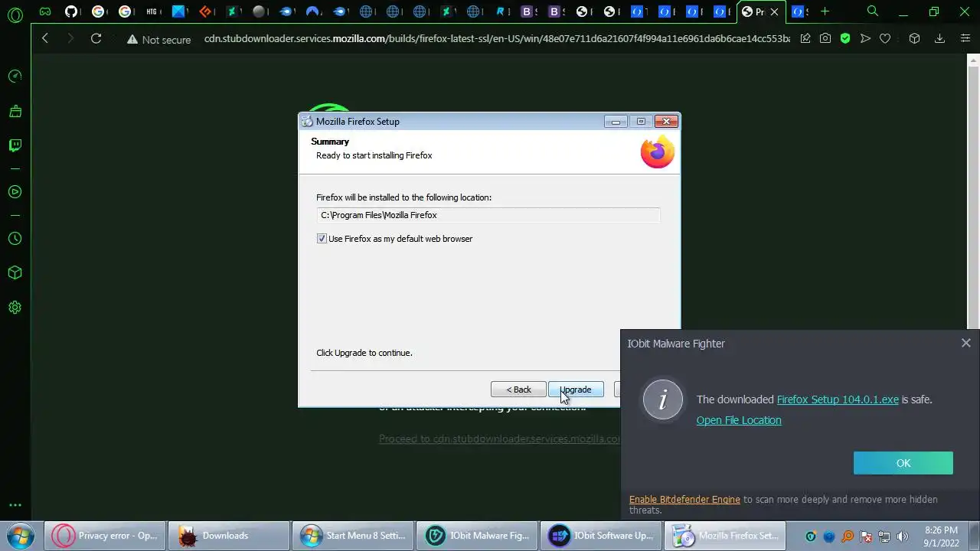
Task: Open GX Control speedometer in sidebar
Action: [x=15, y=76]
